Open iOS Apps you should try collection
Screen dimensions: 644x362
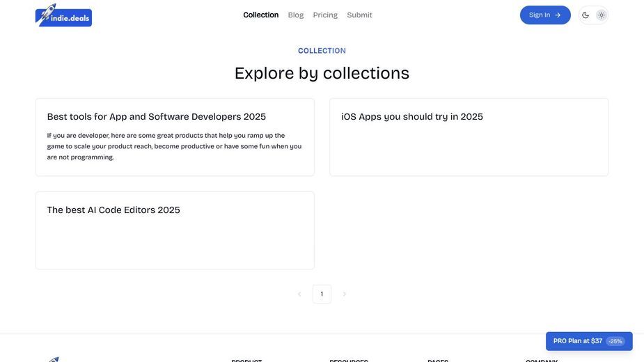[469, 137]
